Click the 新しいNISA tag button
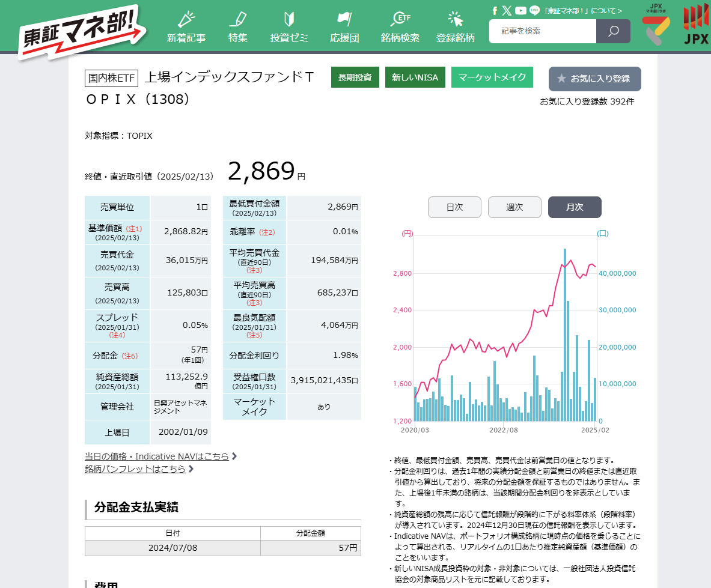The image size is (711, 588). [x=415, y=77]
